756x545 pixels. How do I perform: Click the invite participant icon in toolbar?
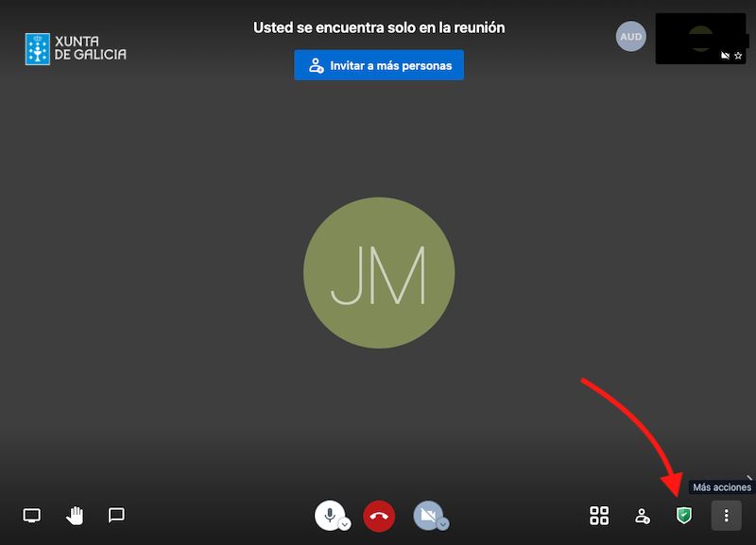click(643, 516)
